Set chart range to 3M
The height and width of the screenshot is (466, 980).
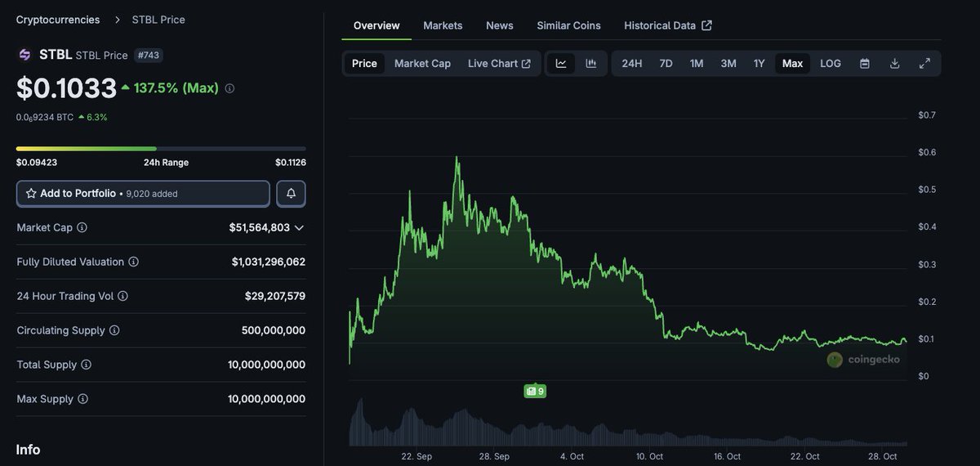(728, 64)
